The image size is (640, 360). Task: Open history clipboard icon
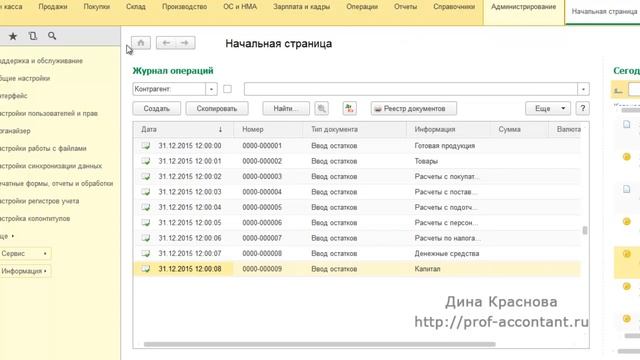pyautogui.click(x=33, y=36)
